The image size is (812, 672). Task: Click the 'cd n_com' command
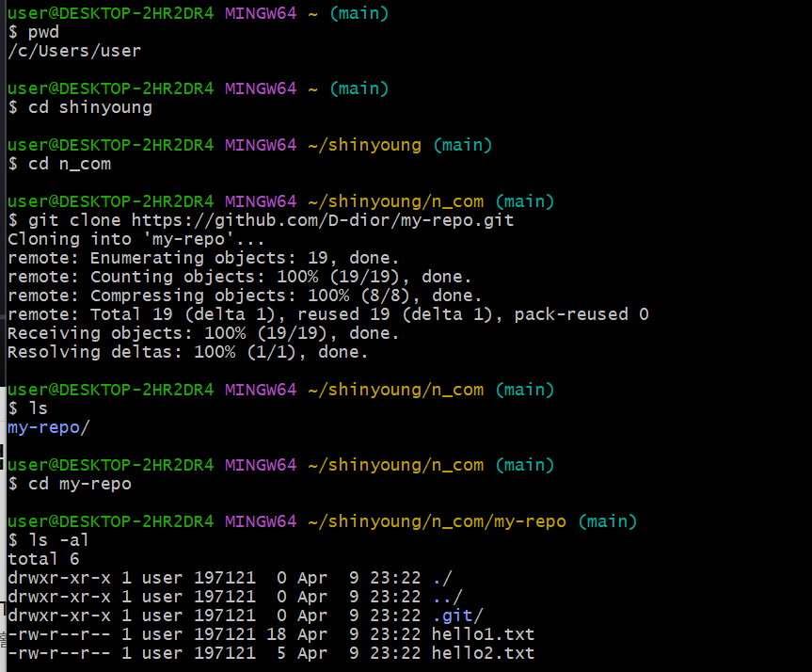tap(70, 164)
